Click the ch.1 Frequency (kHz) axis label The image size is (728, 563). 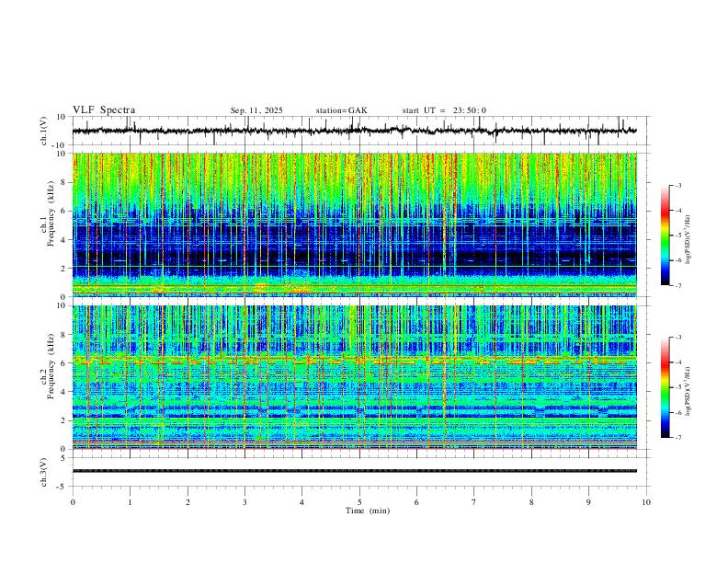tap(48, 214)
